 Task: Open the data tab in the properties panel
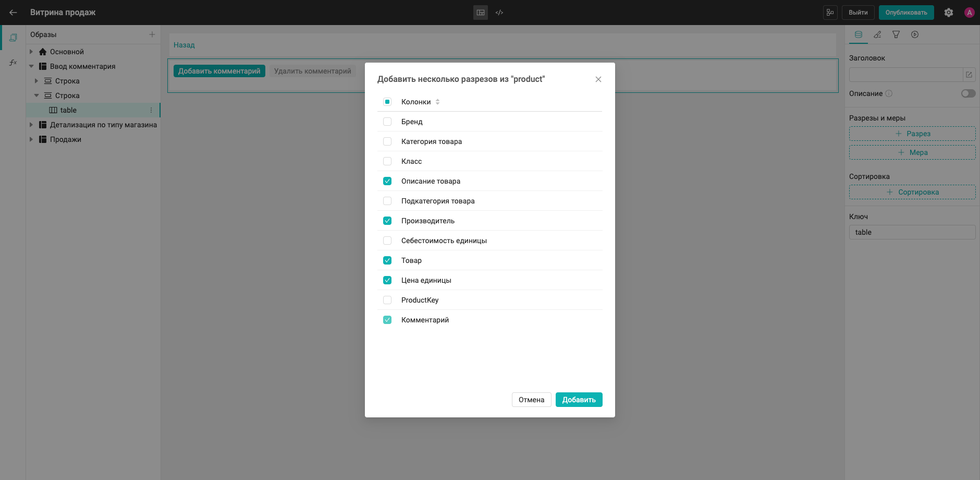(x=859, y=34)
